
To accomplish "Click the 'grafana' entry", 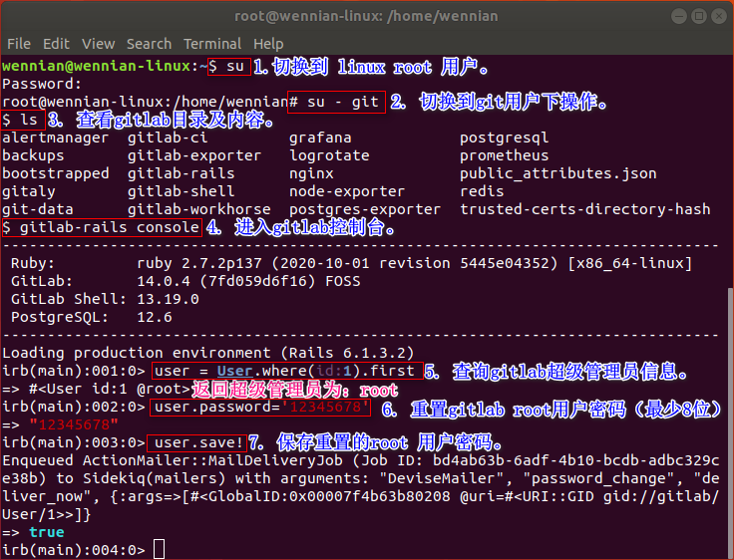I will coord(320,139).
